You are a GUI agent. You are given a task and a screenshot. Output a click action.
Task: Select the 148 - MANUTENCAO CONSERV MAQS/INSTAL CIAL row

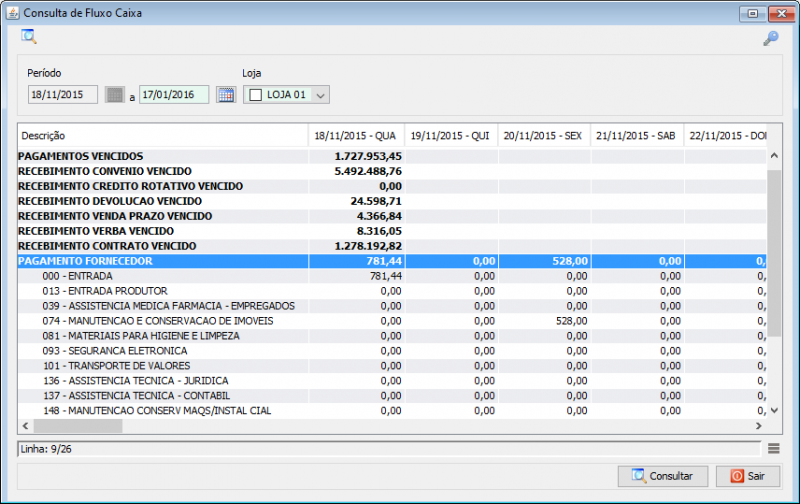pyautogui.click(x=392, y=411)
